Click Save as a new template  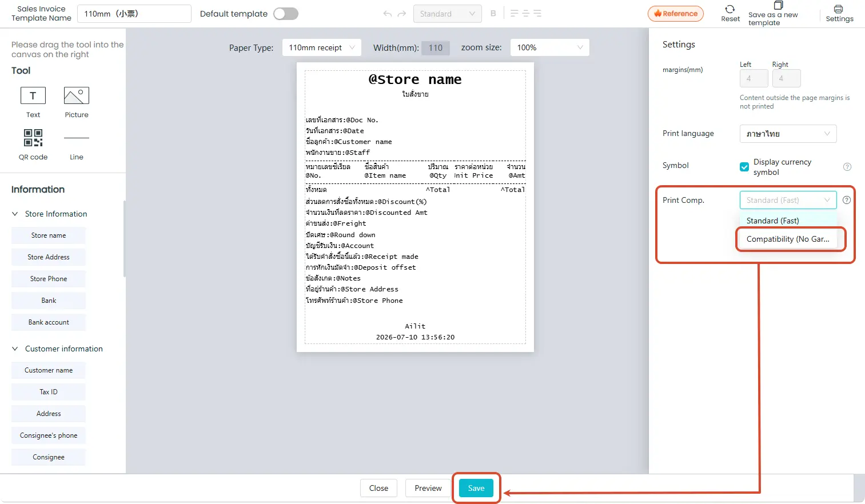[773, 14]
